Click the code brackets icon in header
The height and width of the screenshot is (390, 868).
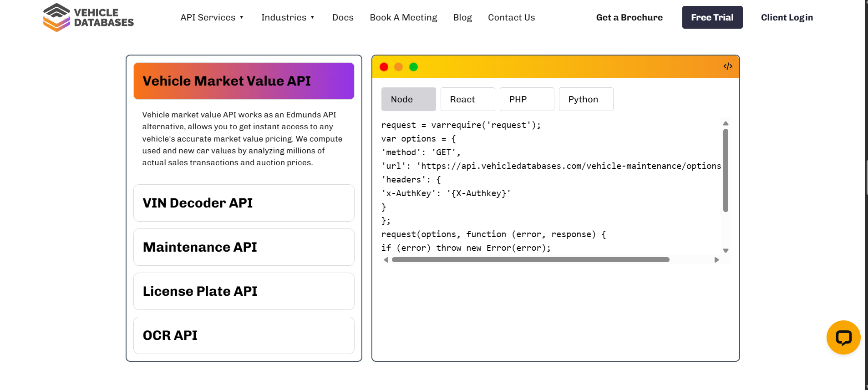[728, 66]
